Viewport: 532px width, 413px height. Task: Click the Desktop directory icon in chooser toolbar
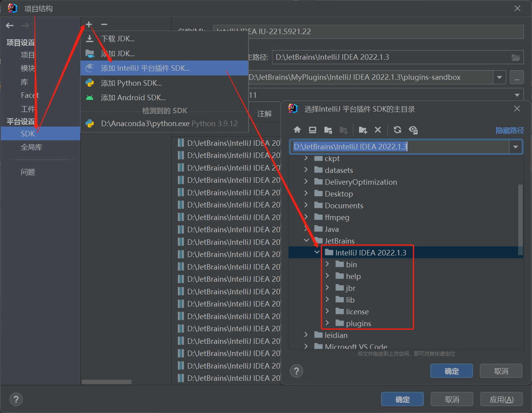click(x=313, y=130)
